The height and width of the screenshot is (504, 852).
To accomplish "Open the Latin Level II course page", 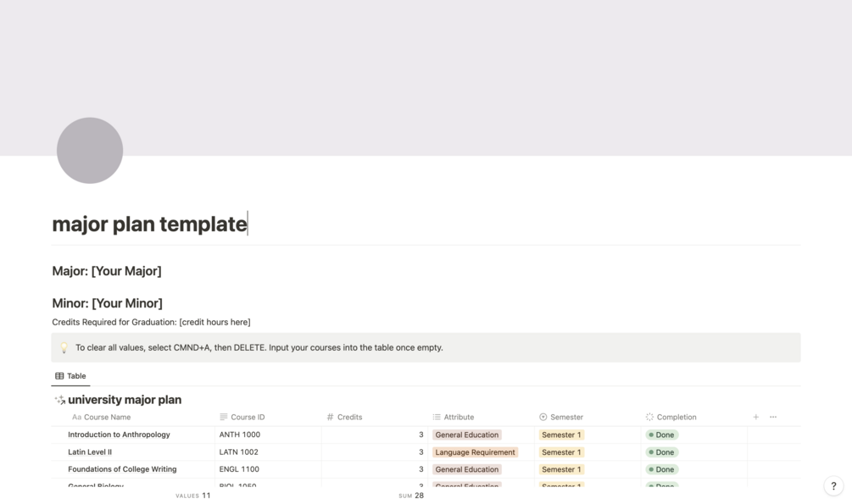I will point(90,452).
